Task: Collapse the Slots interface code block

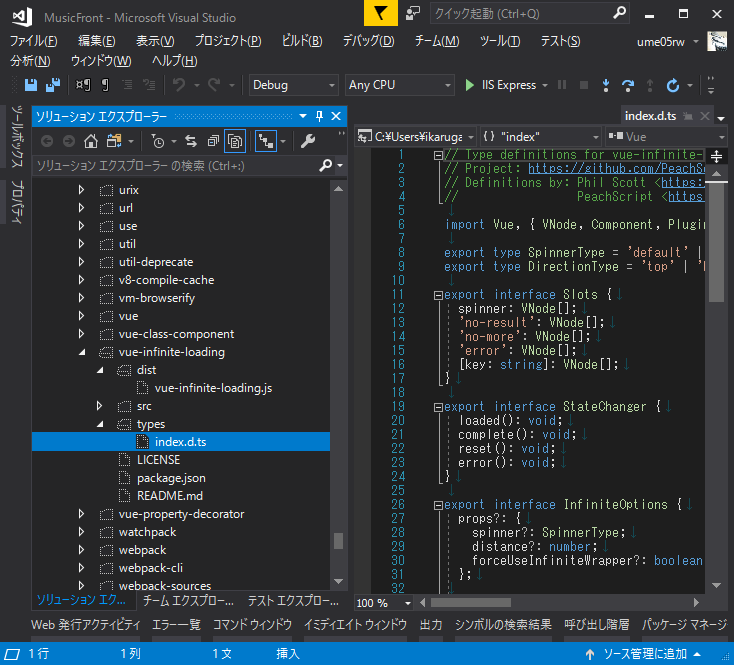Action: coord(438,295)
